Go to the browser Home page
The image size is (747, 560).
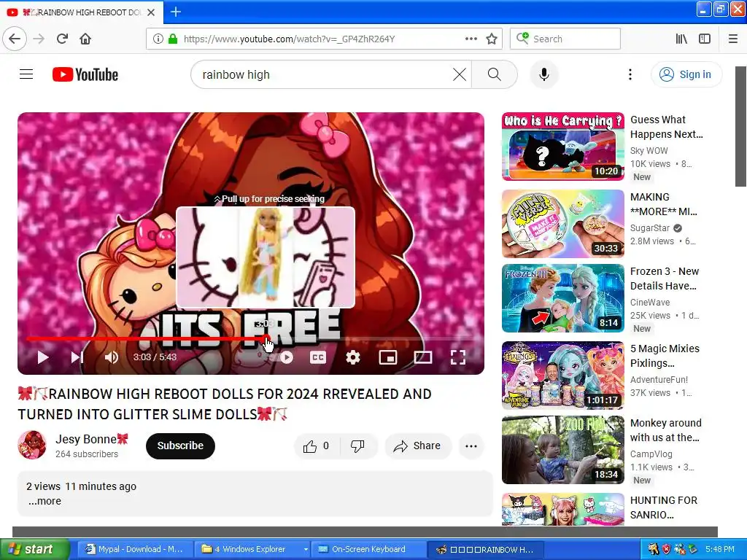(x=85, y=39)
